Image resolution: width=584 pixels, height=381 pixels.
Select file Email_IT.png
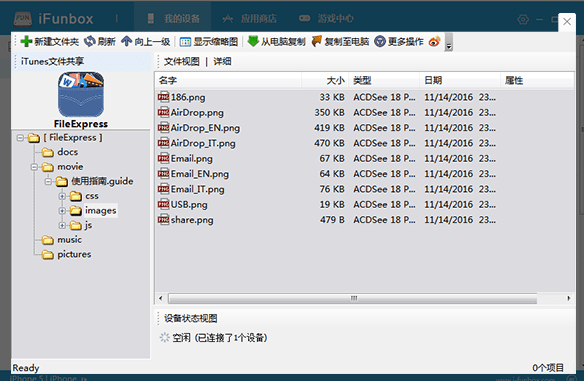point(197,189)
